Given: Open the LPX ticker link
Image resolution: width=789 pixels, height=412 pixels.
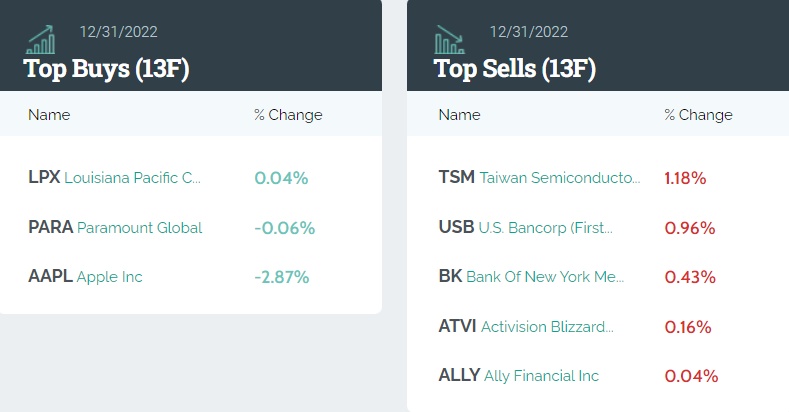Looking at the screenshot, I should tap(44, 178).
